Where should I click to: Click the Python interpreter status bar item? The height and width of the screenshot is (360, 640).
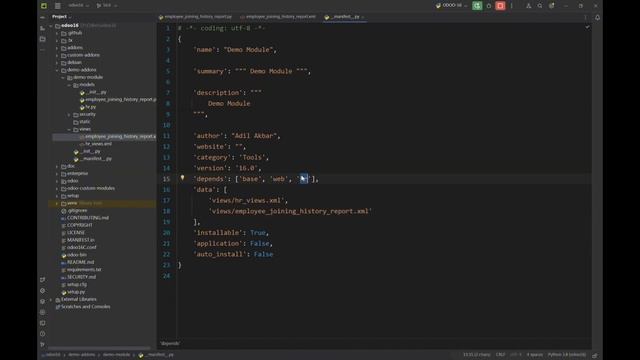567,355
